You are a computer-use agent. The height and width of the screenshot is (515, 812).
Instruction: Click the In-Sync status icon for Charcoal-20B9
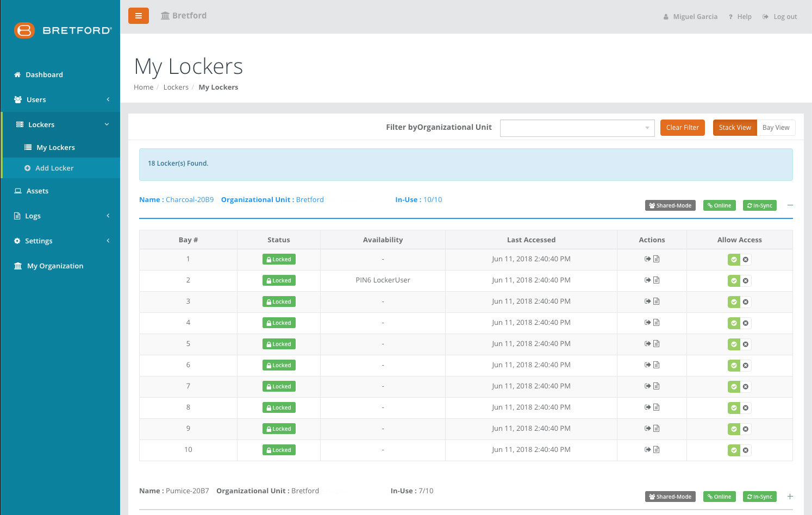pos(759,205)
